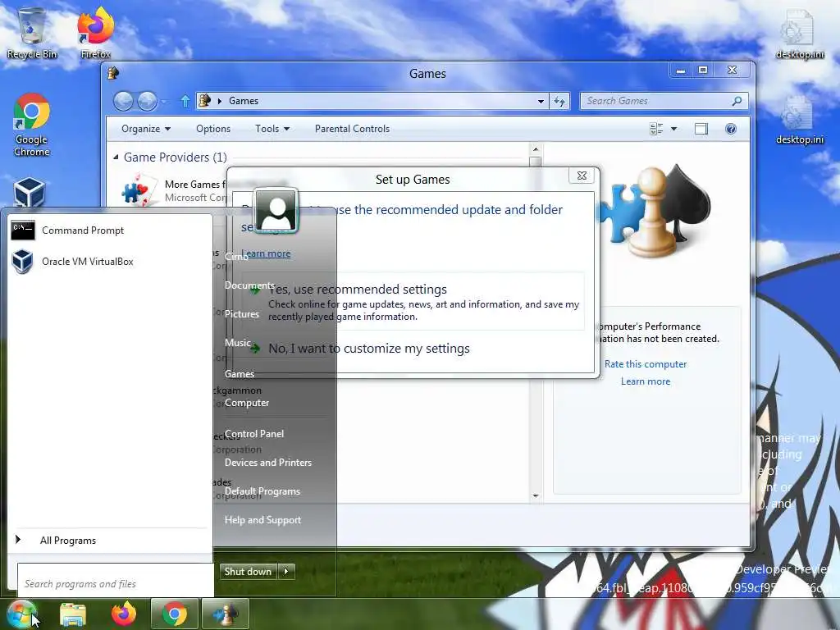This screenshot has width=840, height=630.
Task: Click the Rate this computer link
Action: click(646, 364)
